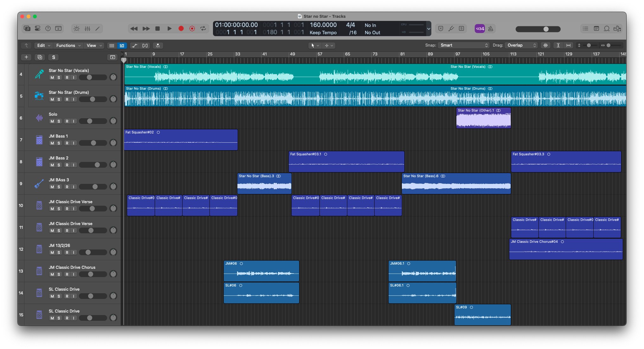Open the Smart Controls dial icon
Image resolution: width=644 pixels, height=349 pixels.
pos(77,29)
